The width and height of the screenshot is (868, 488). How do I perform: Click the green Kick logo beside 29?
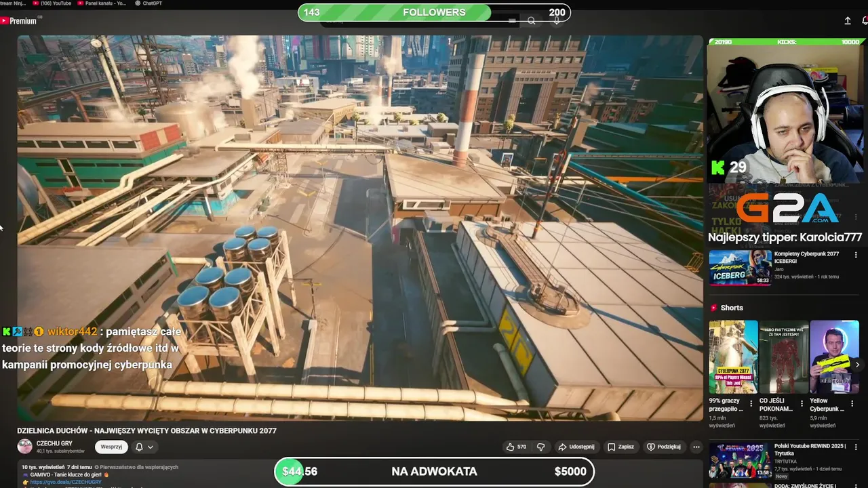pyautogui.click(x=717, y=167)
